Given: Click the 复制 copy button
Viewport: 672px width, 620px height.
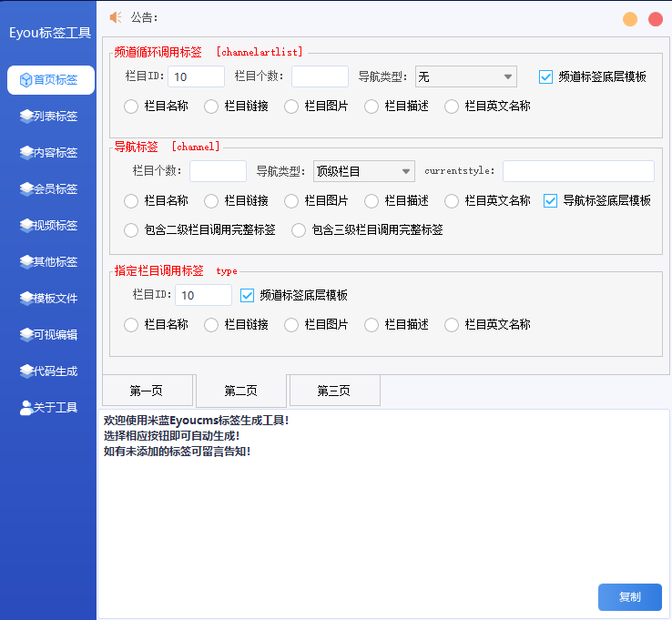Looking at the screenshot, I should point(630,597).
